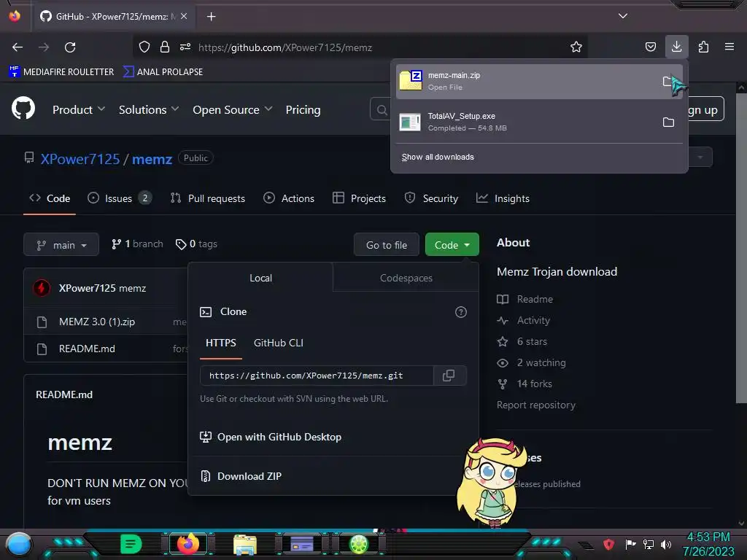Switch to the Codespaces tab

(406, 278)
